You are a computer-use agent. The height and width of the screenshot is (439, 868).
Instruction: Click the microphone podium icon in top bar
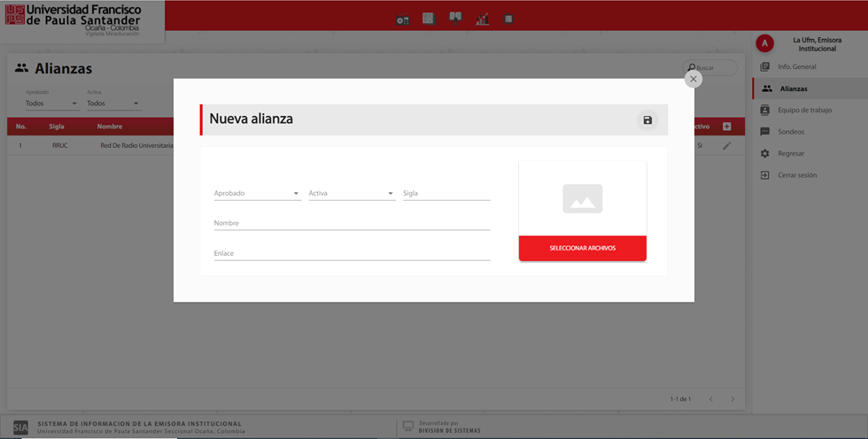coord(455,18)
